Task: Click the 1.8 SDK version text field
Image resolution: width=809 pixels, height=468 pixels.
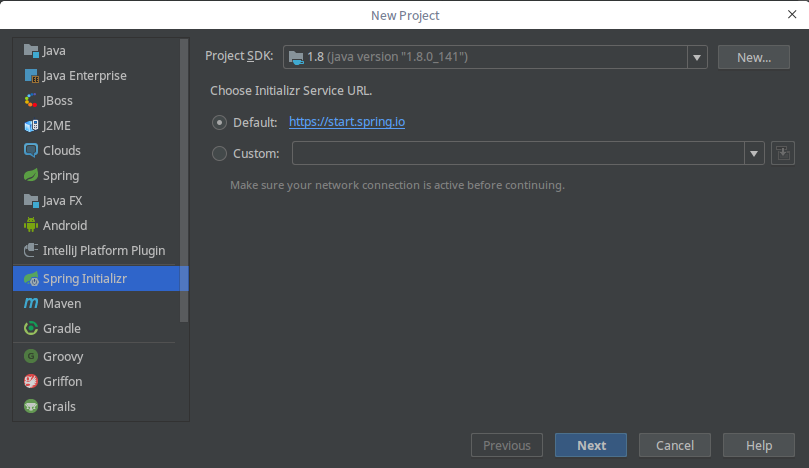Action: 485,57
